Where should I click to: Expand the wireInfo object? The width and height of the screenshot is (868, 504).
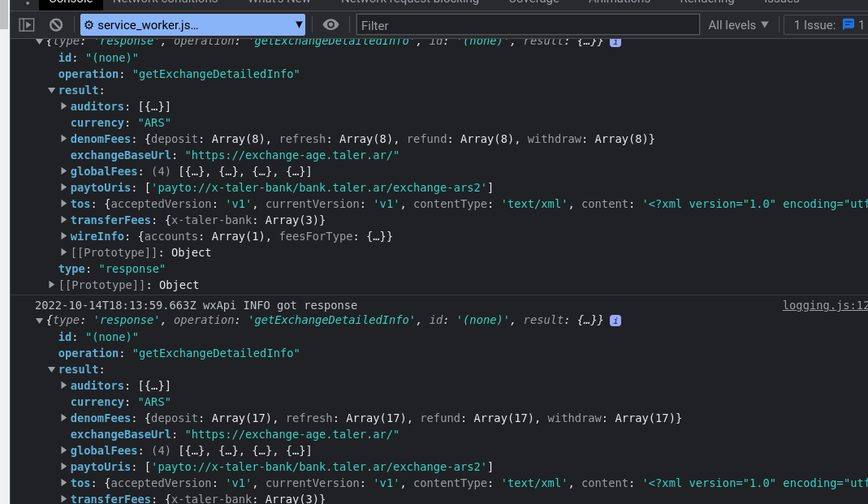coord(64,236)
